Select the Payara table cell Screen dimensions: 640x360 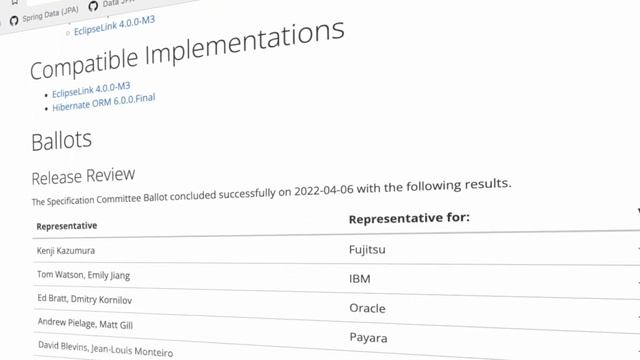pos(368,338)
